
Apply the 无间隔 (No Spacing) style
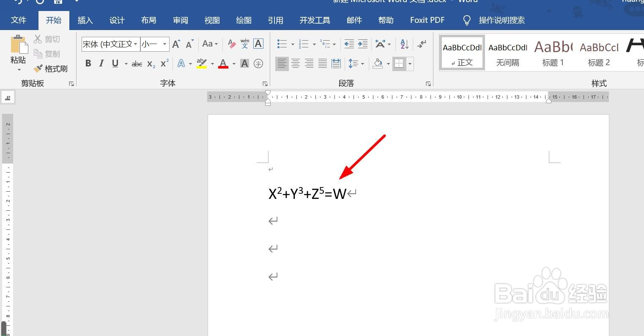coord(507,52)
